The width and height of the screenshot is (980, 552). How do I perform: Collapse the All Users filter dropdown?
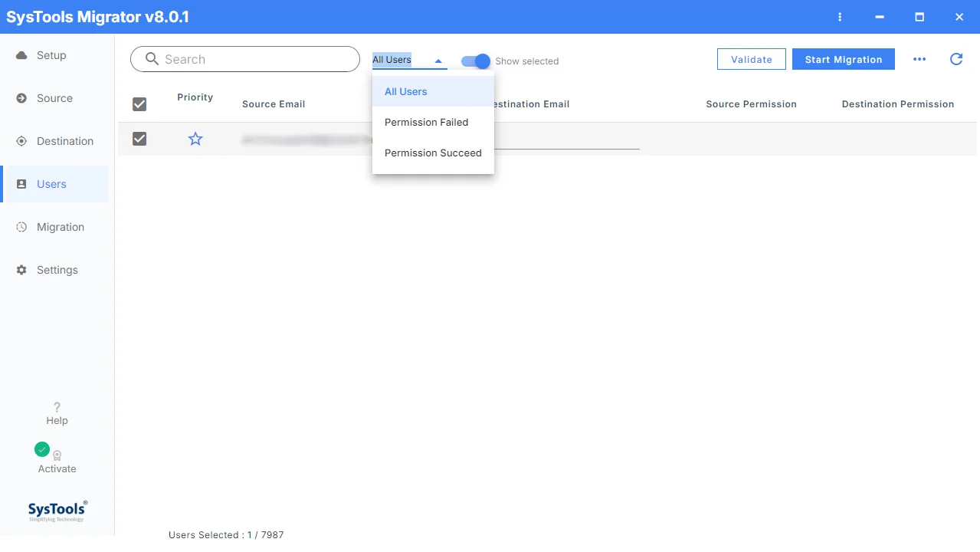[x=409, y=60]
